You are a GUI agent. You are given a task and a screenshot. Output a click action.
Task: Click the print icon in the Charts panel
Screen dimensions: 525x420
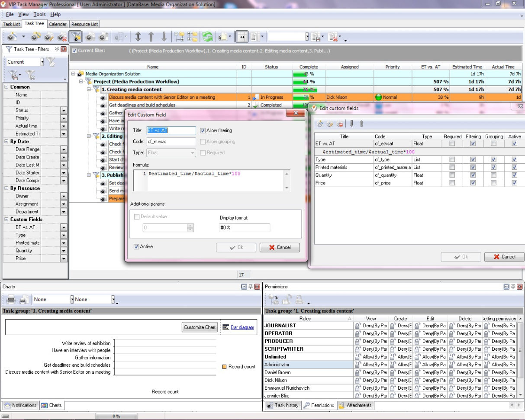(11, 300)
